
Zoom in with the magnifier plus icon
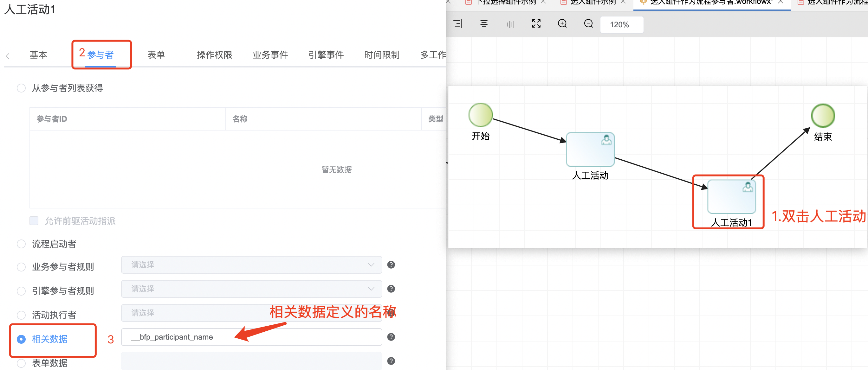[562, 23]
